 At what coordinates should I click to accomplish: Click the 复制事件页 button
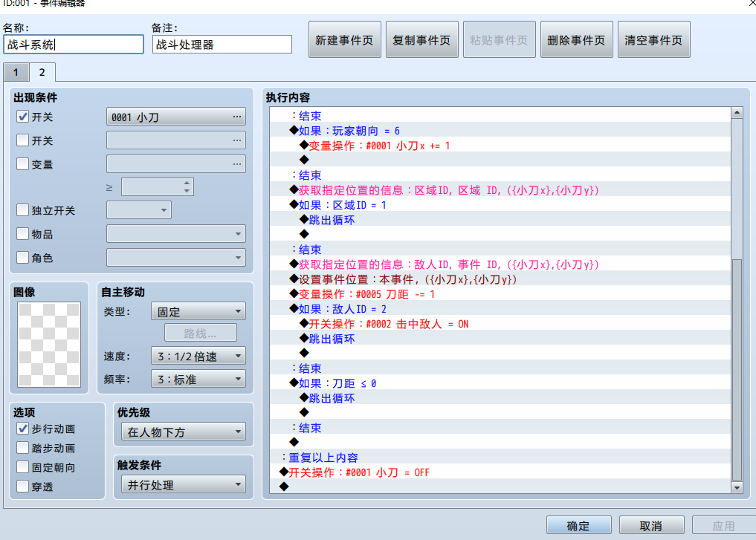click(422, 40)
